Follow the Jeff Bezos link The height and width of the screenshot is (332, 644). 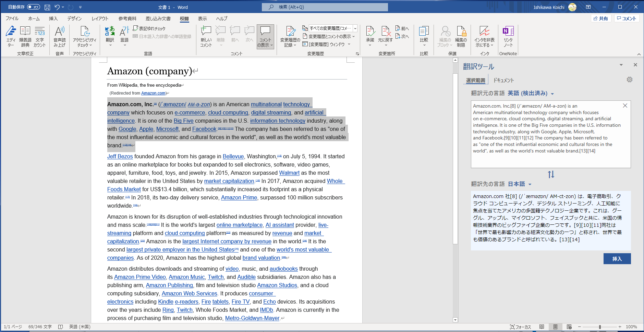[120, 156]
